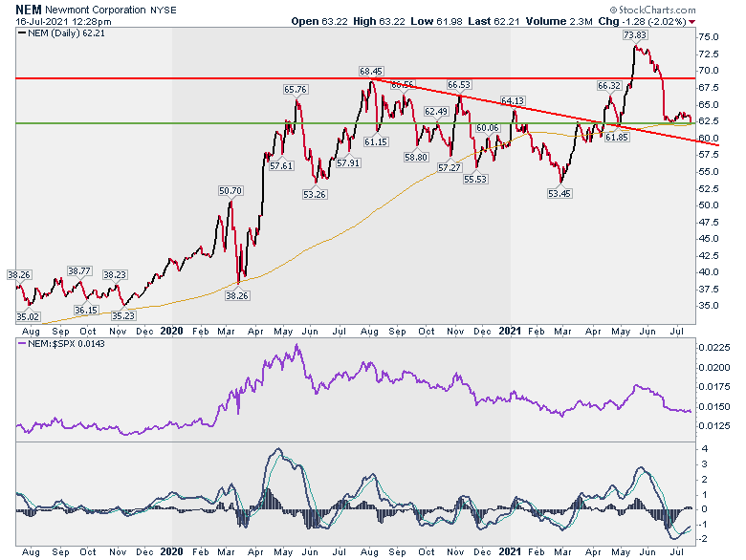Image resolution: width=746 pixels, height=560 pixels.
Task: Click the 0.0175 ratio axis tick
Action: tap(714, 386)
